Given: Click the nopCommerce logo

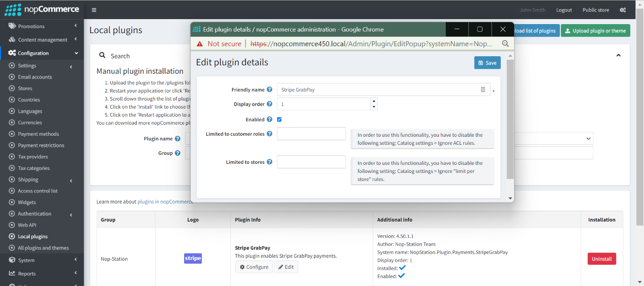Looking at the screenshot, I should [x=42, y=10].
